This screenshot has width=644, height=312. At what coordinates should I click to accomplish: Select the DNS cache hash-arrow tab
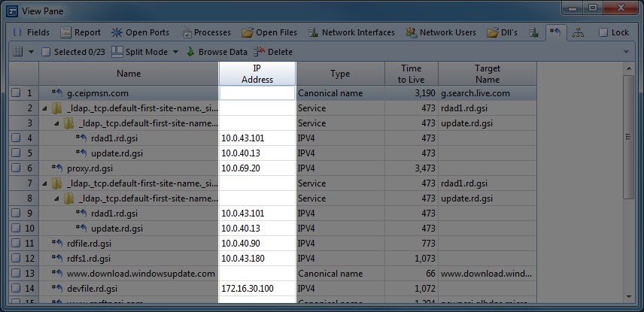tap(555, 32)
